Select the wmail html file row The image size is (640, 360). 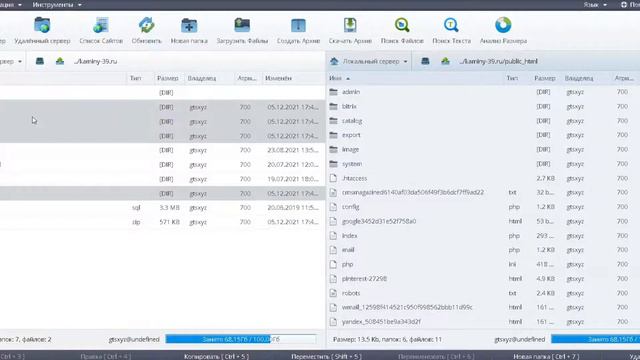483,307
